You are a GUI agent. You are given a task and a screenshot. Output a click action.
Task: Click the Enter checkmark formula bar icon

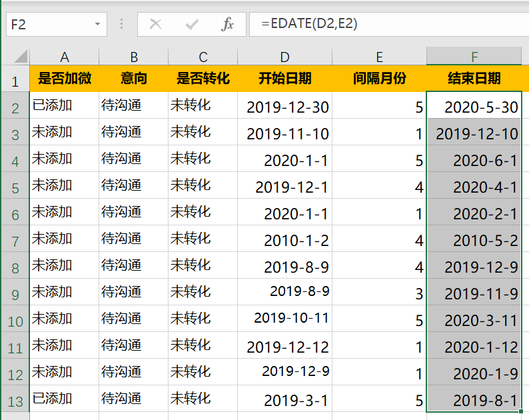192,25
